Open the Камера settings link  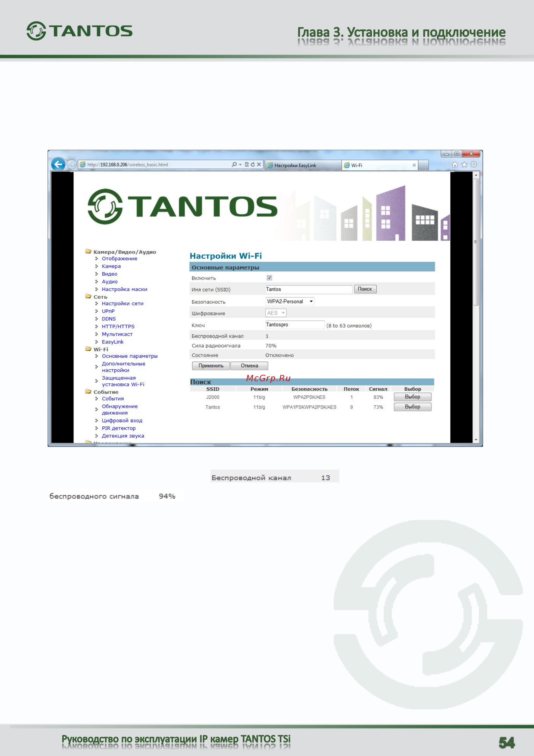click(111, 266)
